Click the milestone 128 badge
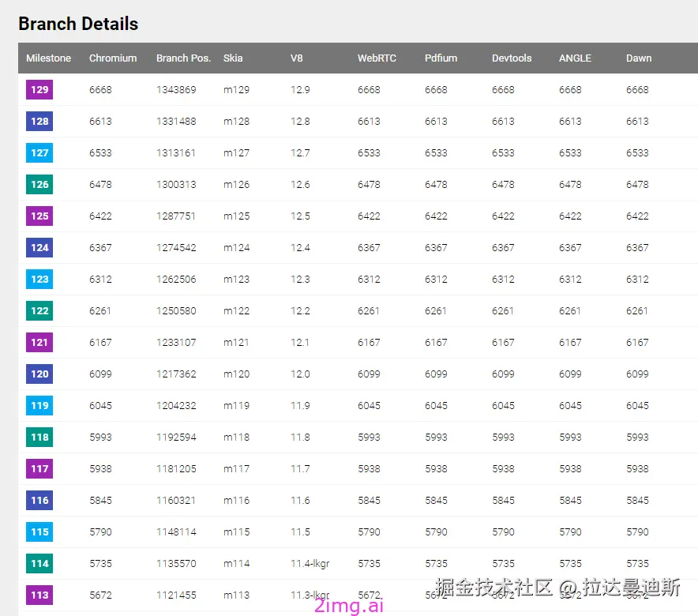698x616 pixels. pos(39,121)
